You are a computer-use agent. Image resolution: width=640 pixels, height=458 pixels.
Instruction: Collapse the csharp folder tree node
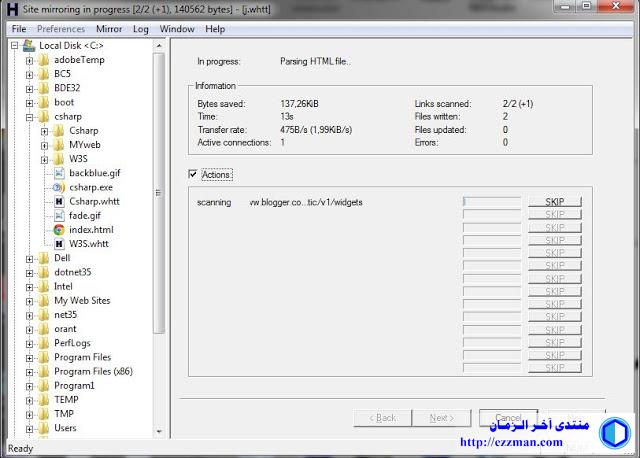(30, 116)
